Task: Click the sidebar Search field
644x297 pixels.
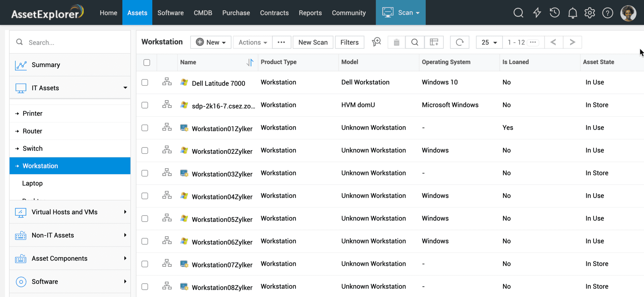Action: click(74, 43)
